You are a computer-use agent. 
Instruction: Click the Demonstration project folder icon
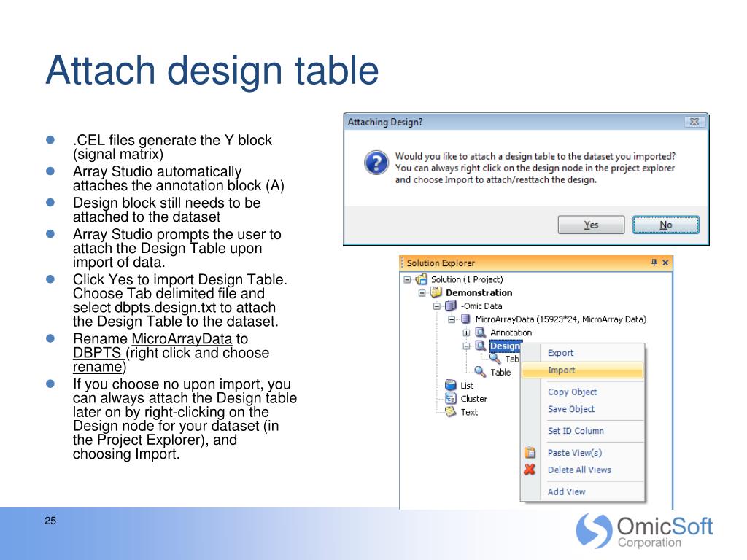436,292
